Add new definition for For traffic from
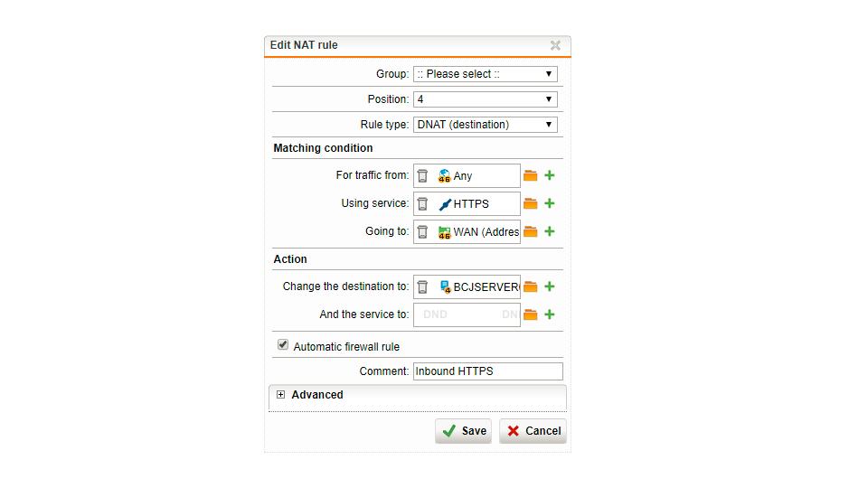Screen dimensions: 868x488 549,175
